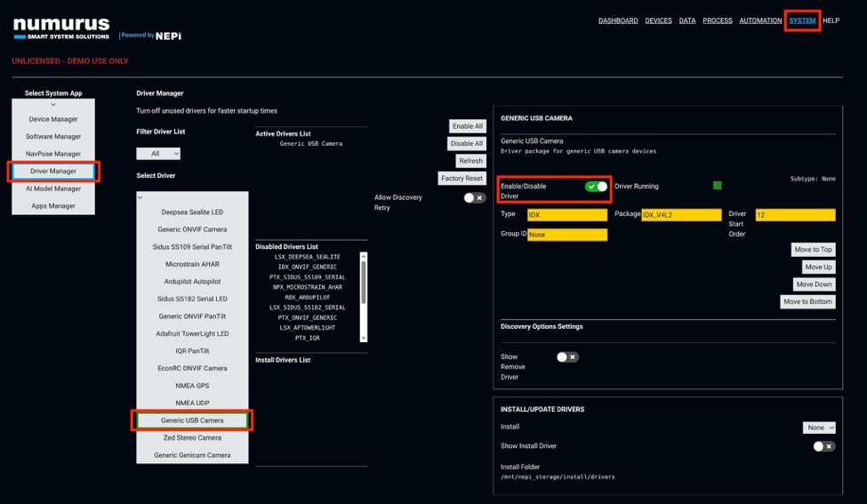The width and height of the screenshot is (867, 504).
Task: Open the Filter Driver List dropdown
Action: 158,154
